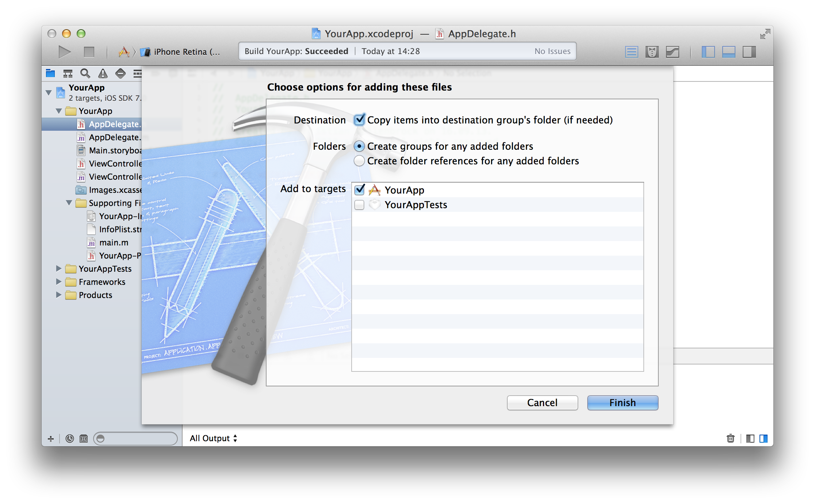Show variables view pane icon
815x504 pixels.
click(750, 438)
